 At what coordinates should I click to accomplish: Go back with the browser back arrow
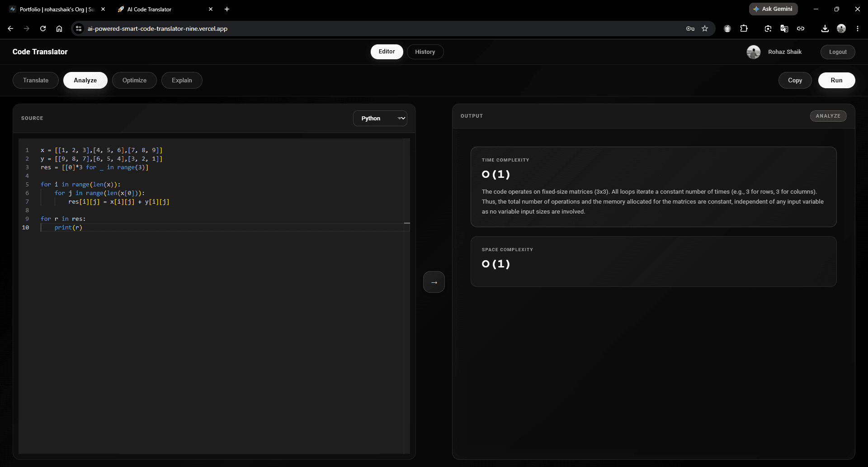pos(10,29)
